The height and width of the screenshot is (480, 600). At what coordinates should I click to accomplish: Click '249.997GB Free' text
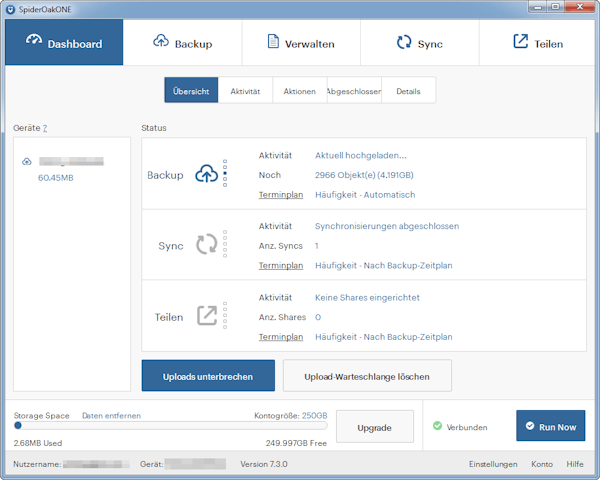click(296, 443)
